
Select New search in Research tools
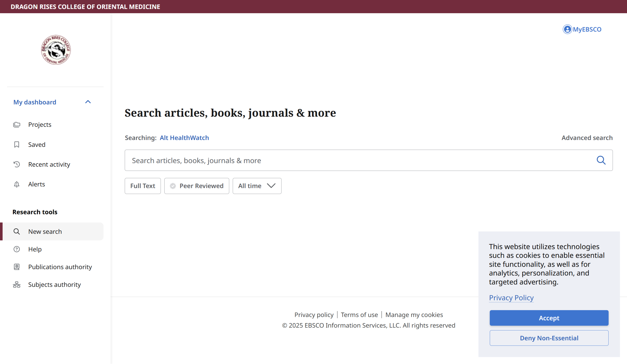pyautogui.click(x=45, y=232)
